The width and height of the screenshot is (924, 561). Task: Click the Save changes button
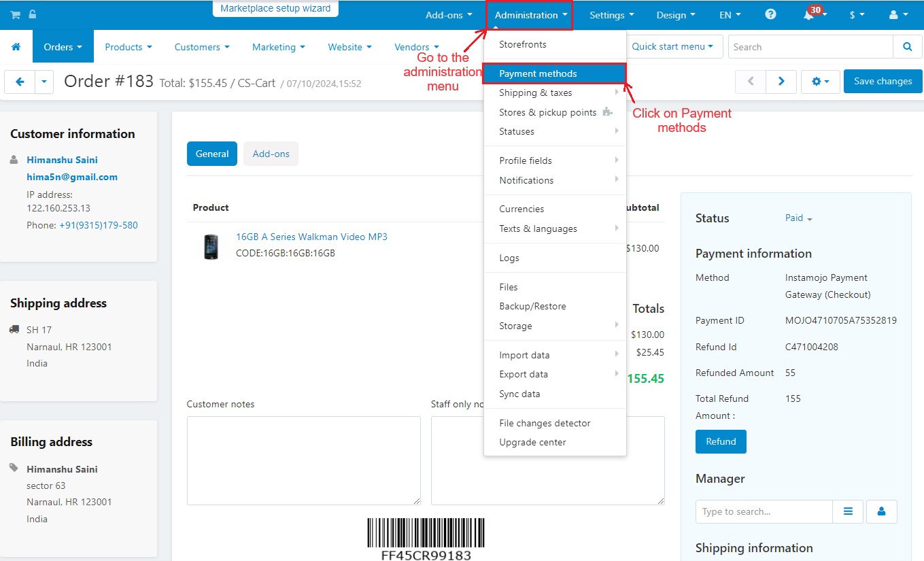click(x=883, y=82)
